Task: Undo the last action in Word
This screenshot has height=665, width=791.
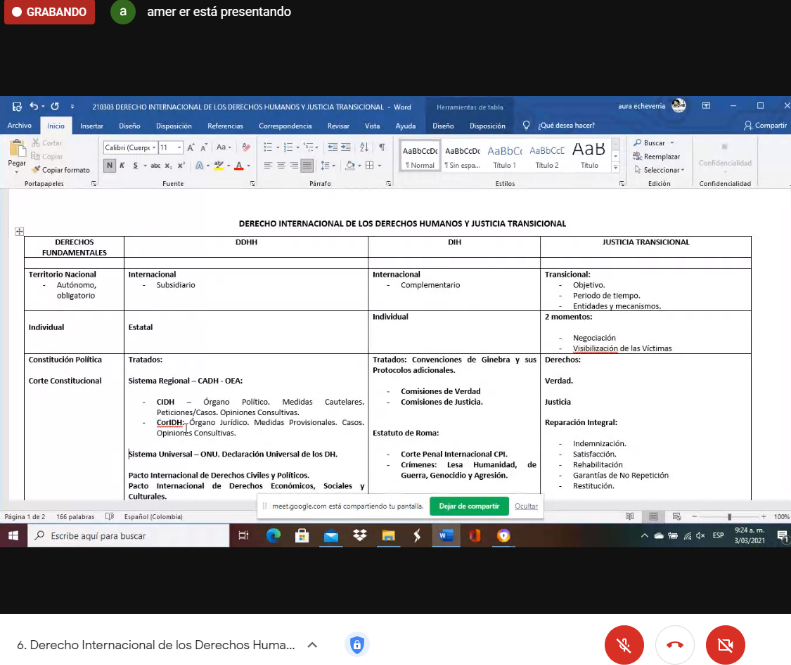Action: 33,106
